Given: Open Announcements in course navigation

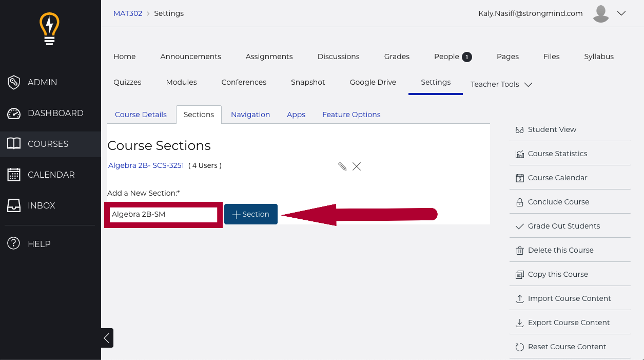Looking at the screenshot, I should 191,56.
